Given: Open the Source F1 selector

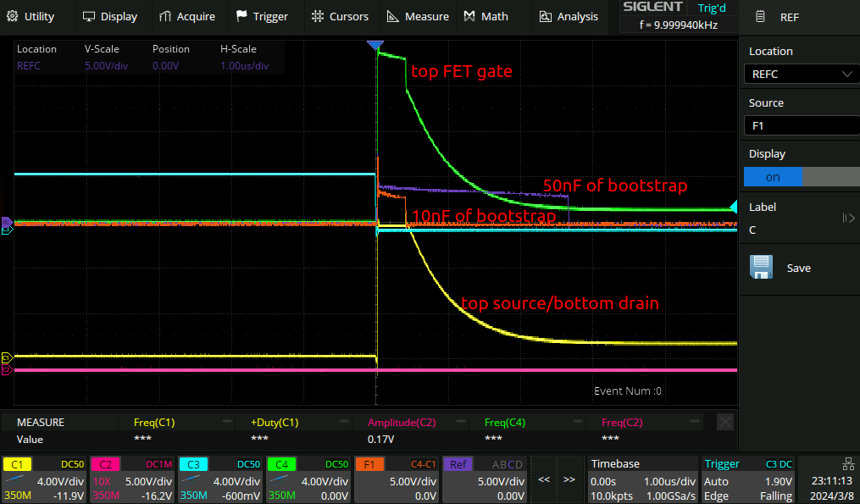Looking at the screenshot, I should click(x=800, y=125).
